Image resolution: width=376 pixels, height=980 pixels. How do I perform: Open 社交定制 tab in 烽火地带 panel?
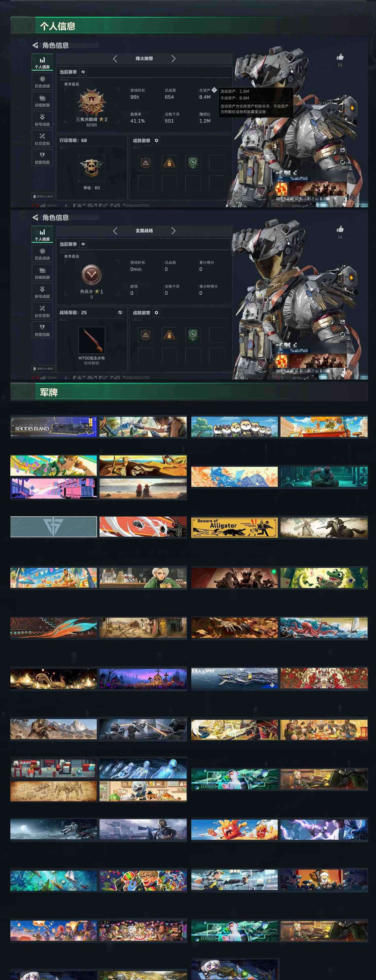click(42, 139)
